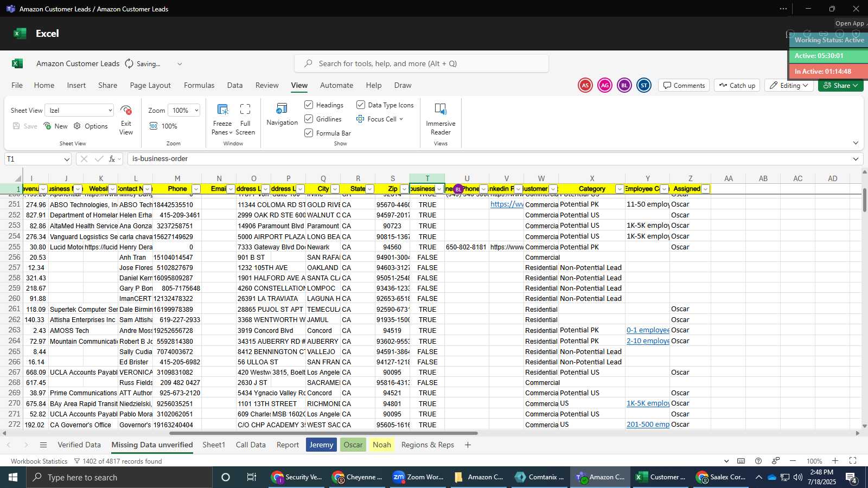The width and height of the screenshot is (868, 488).
Task: Click the fx insert function icon
Action: tap(112, 159)
